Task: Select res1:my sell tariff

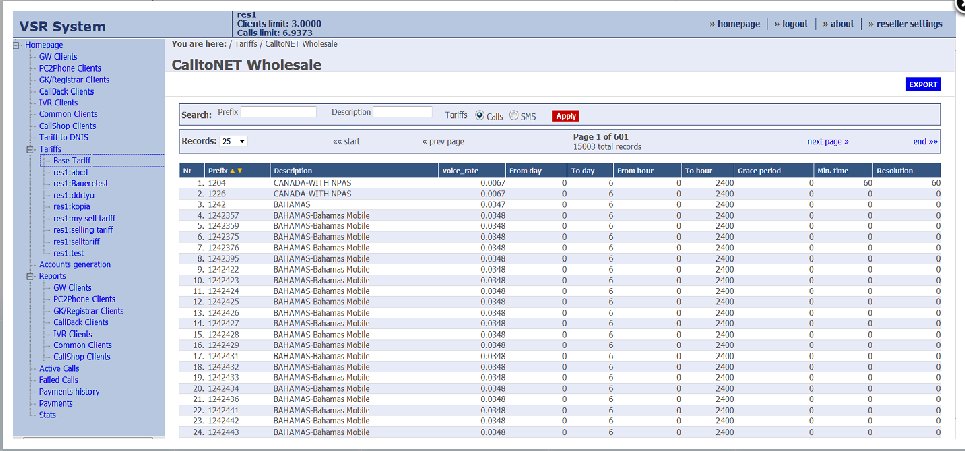Action: click(x=84, y=218)
